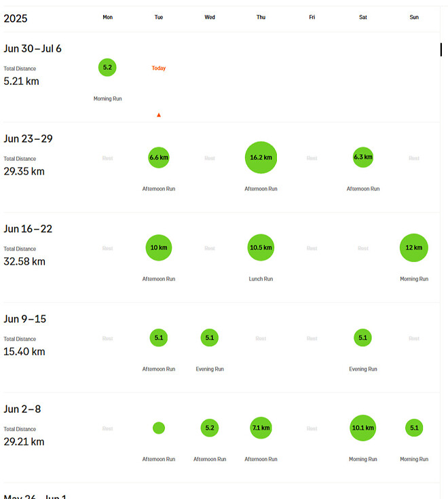This screenshot has height=499, width=448.
Task: Click the vertical scrollbar thumb on the right
Action: pyautogui.click(x=441, y=49)
